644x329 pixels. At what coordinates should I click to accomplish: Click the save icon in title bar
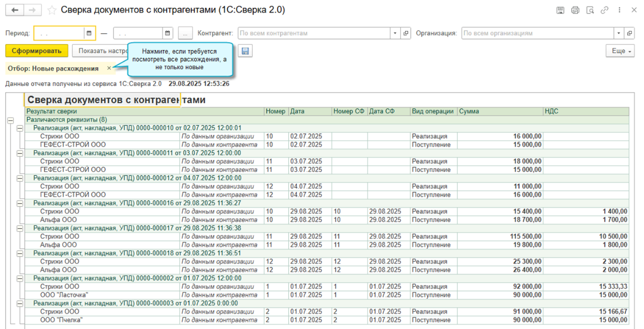coord(560,10)
